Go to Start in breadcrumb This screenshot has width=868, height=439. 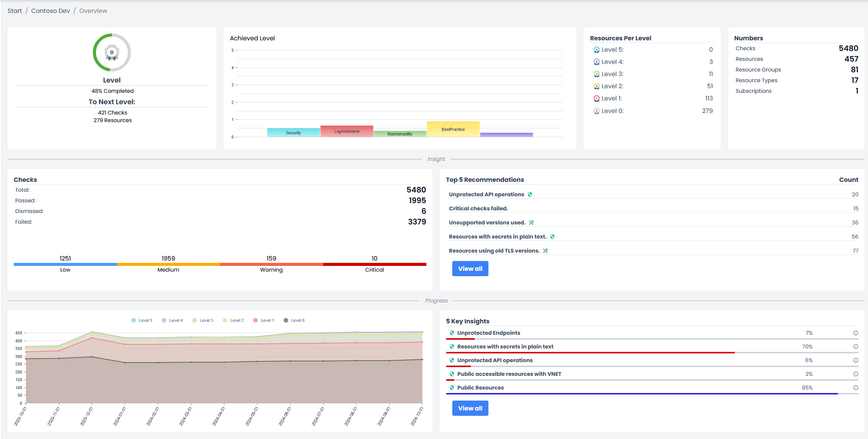[x=15, y=11]
